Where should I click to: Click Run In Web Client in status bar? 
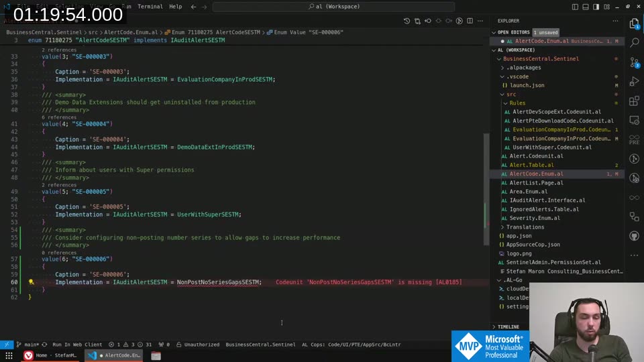(x=76, y=345)
